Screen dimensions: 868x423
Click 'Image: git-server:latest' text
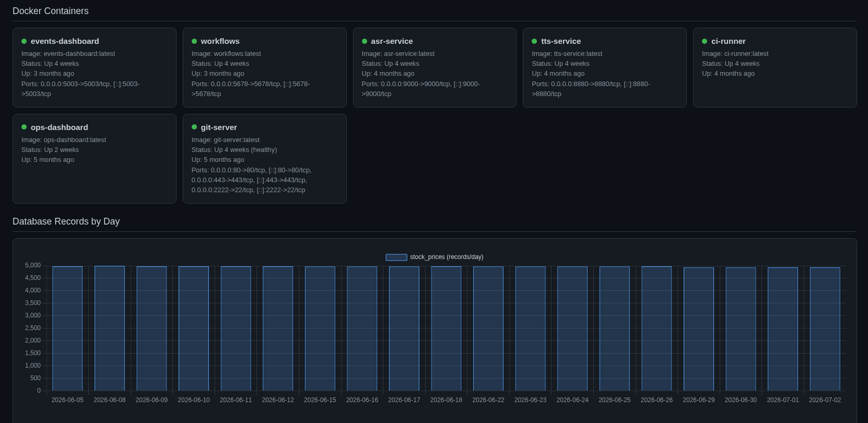pos(226,140)
